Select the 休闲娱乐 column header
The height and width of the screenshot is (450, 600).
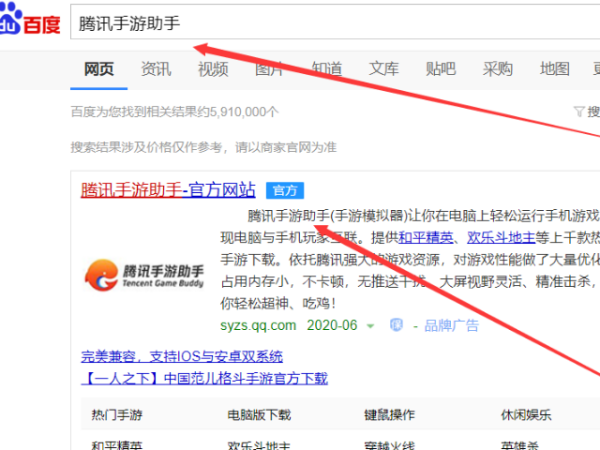[x=526, y=415]
